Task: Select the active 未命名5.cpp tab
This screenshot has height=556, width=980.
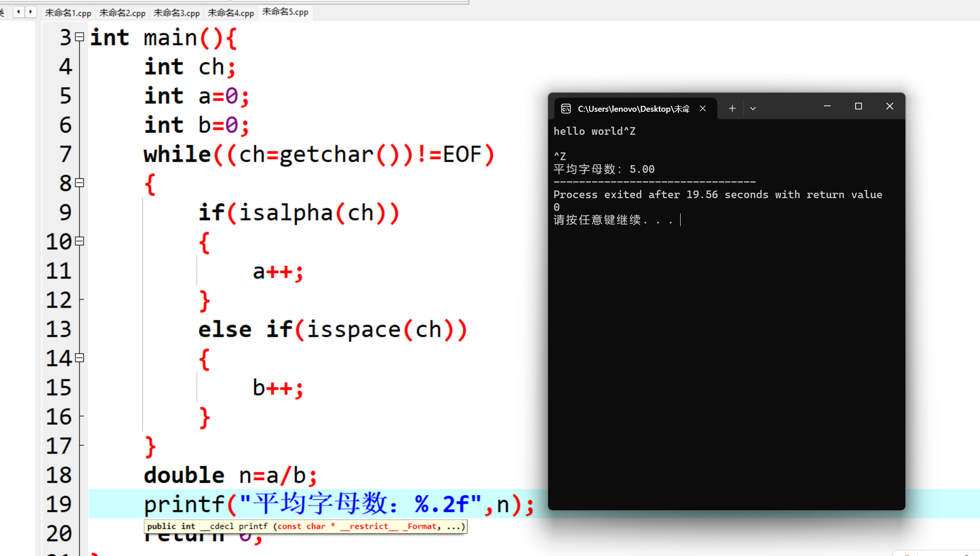Action: 285,12
